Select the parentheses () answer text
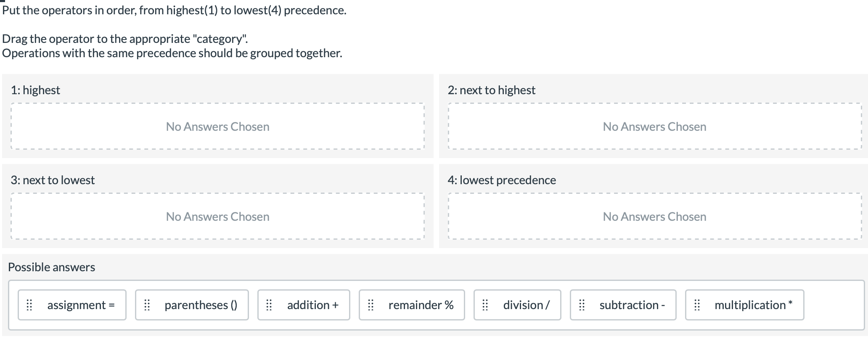Viewport: 868px width, 344px height. [x=201, y=305]
